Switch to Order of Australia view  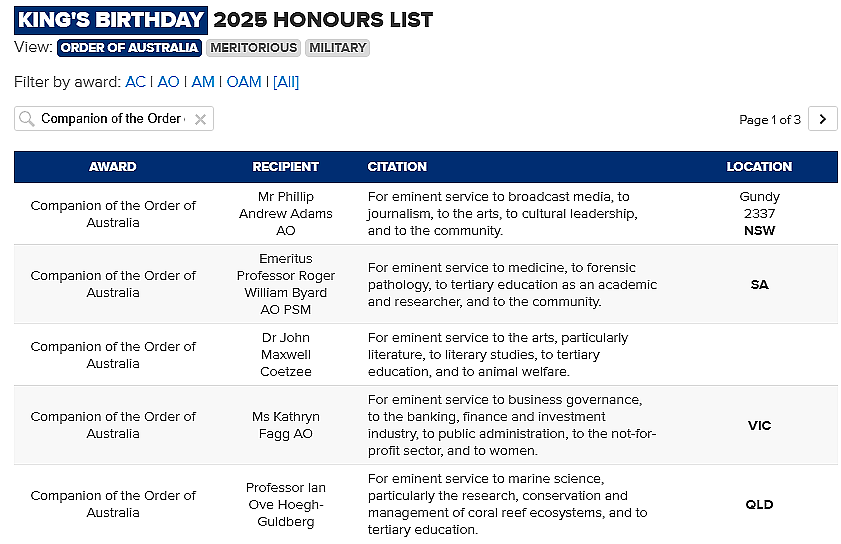tap(129, 48)
